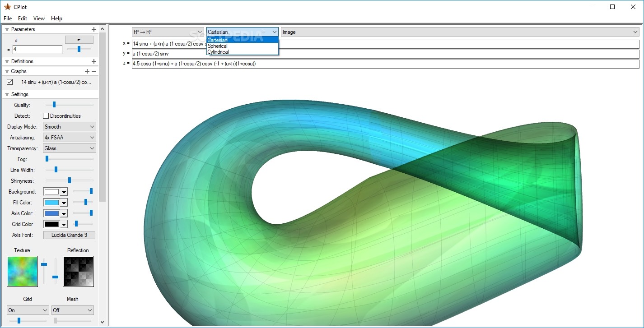Add a new graph with plus icon
The height and width of the screenshot is (328, 644).
[87, 71]
